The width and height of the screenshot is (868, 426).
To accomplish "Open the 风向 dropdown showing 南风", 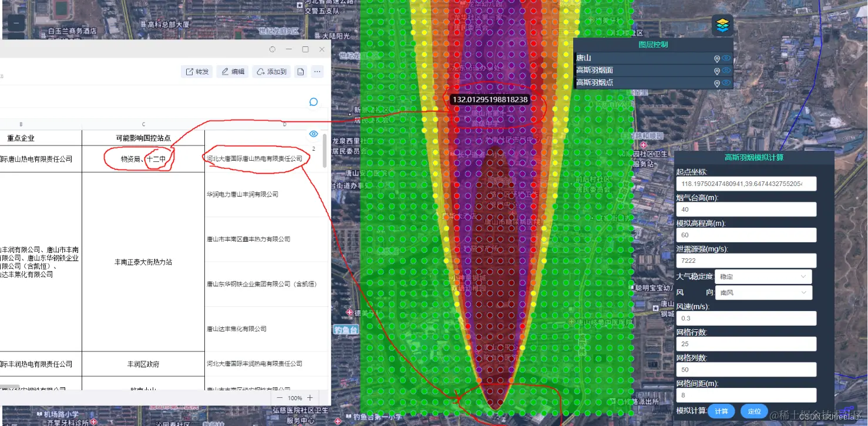I will (x=763, y=292).
